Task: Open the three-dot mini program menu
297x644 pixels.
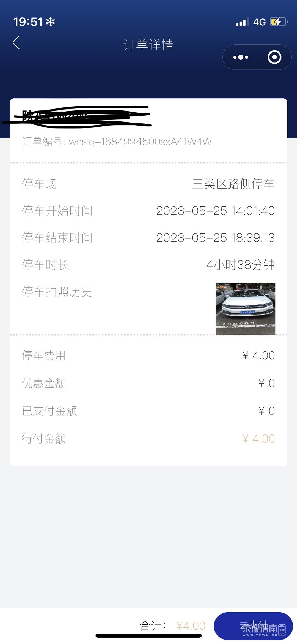Action: point(241,57)
